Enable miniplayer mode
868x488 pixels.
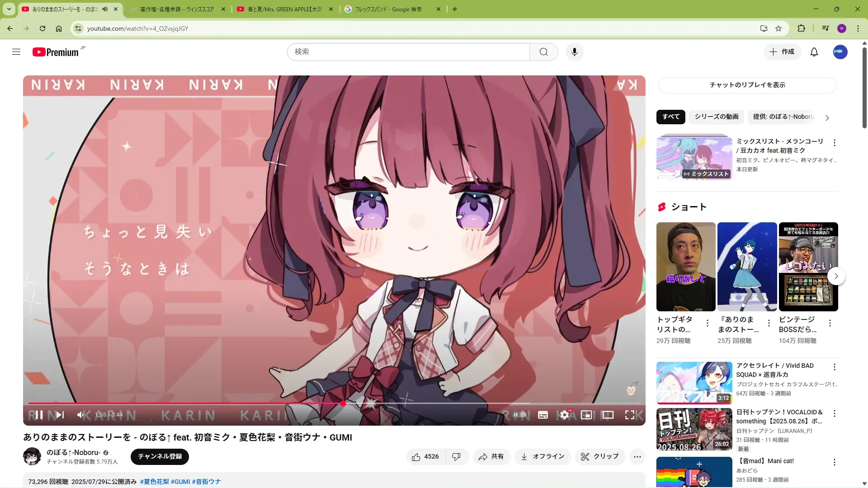(586, 415)
